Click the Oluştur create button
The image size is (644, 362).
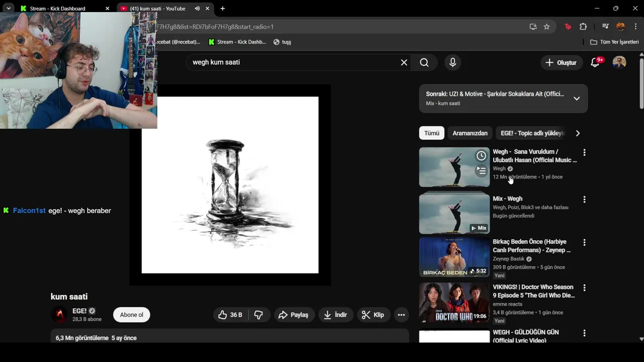pyautogui.click(x=561, y=62)
